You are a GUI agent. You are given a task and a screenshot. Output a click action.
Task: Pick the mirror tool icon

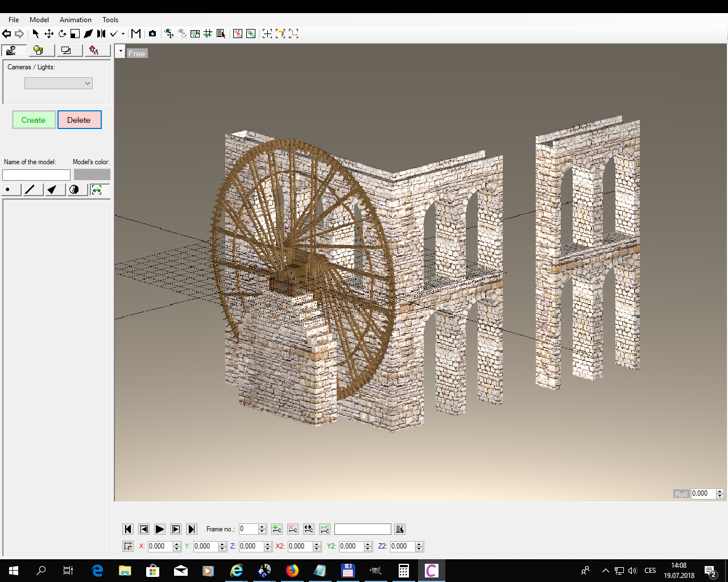(x=101, y=34)
